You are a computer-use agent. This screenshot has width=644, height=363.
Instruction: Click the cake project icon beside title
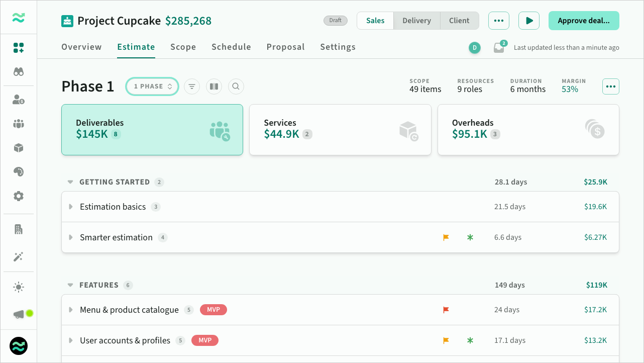tap(67, 21)
